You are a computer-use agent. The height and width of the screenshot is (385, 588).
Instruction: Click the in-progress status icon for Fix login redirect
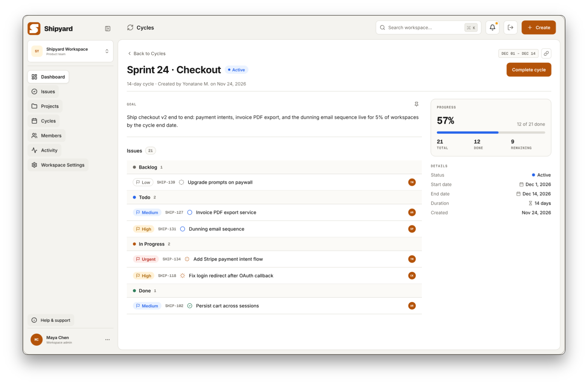[183, 276]
